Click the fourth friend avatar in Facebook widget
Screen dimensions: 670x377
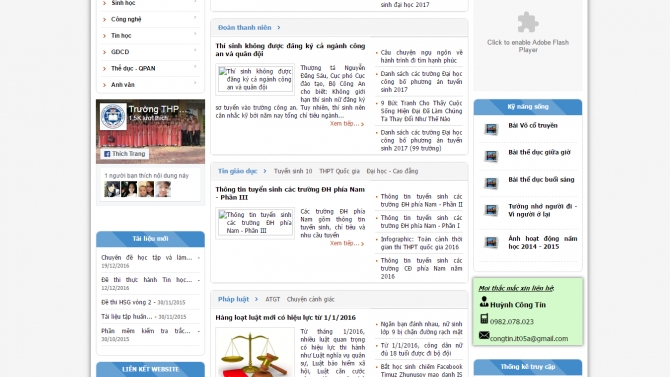click(163, 189)
